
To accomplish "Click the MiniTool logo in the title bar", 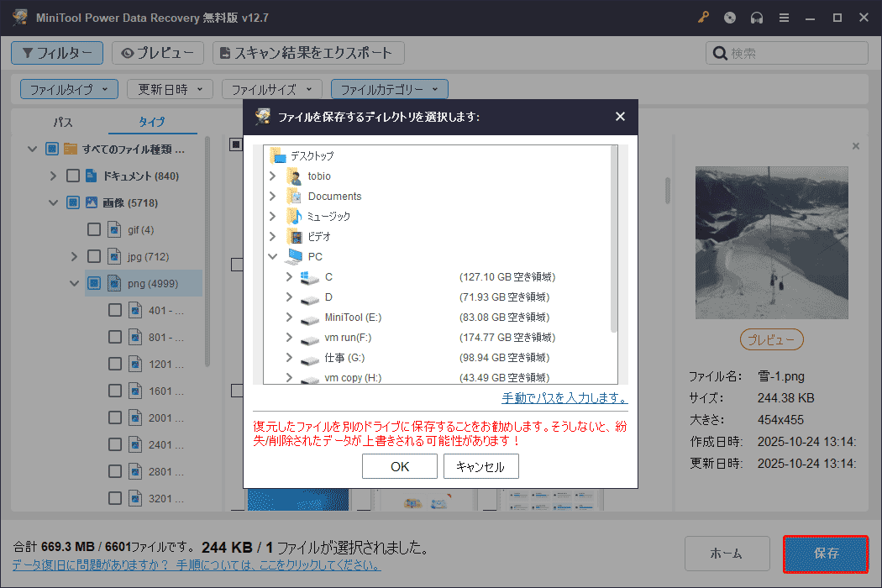I will (x=19, y=17).
